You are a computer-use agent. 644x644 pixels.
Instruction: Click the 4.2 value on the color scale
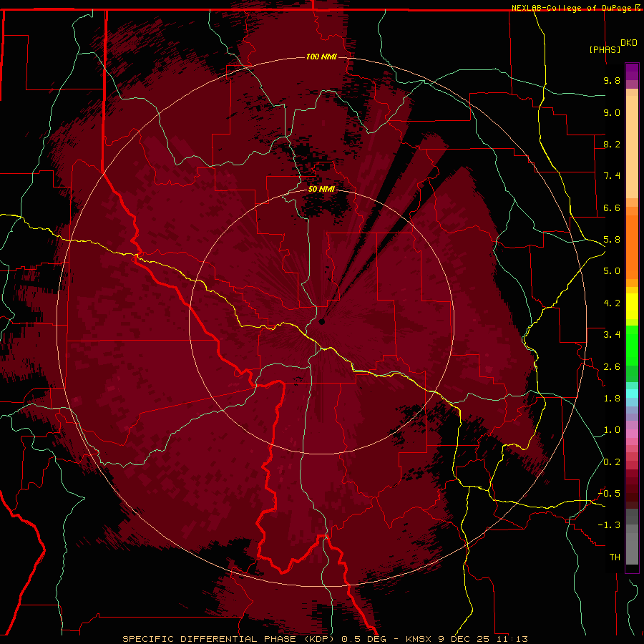tap(612, 303)
